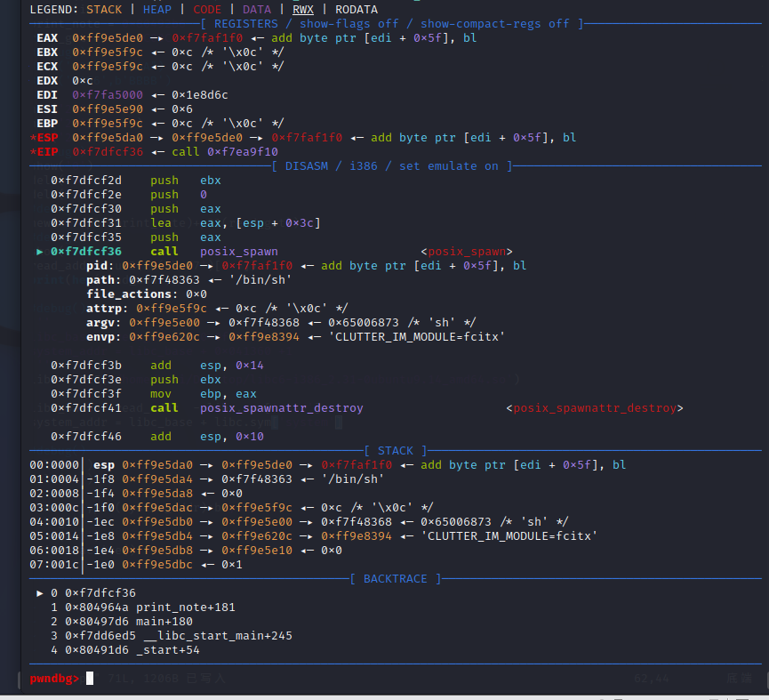The height and width of the screenshot is (700, 769).
Task: Select the HEAP legend label
Action: coord(157,10)
